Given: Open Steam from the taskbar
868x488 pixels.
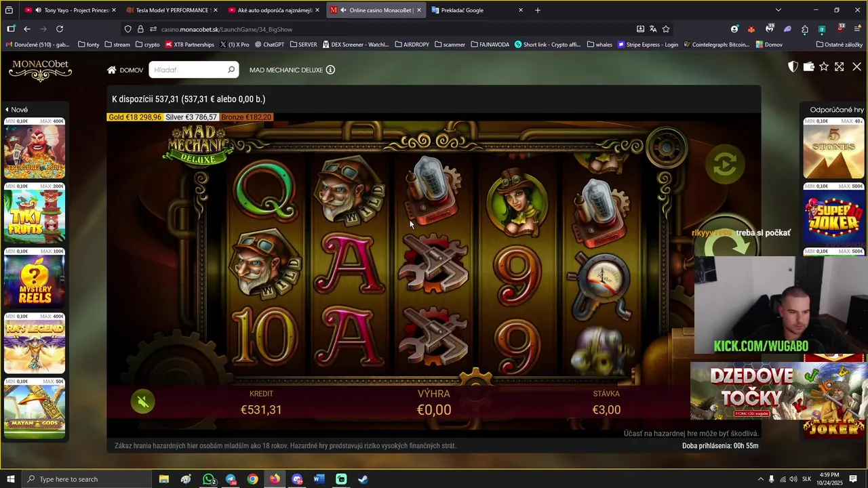Looking at the screenshot, I should [363, 479].
